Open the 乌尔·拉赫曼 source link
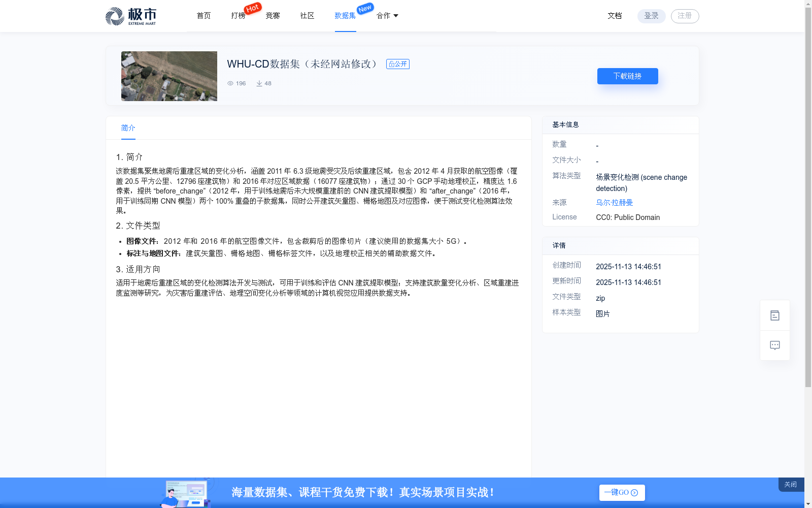The image size is (812, 508). click(615, 203)
